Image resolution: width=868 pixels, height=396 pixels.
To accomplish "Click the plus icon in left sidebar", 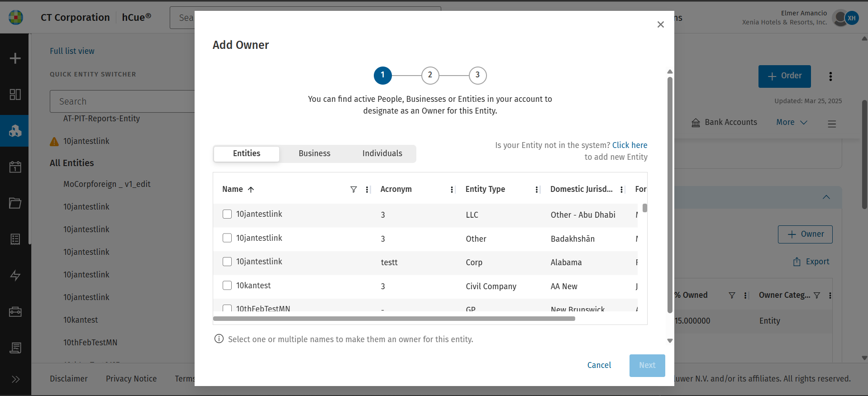I will point(15,58).
